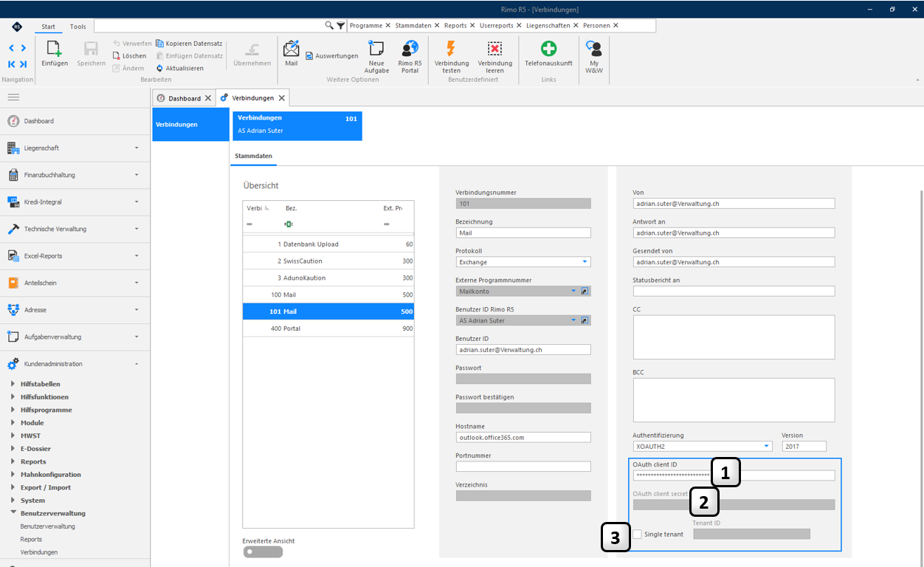The width and height of the screenshot is (924, 567).
Task: Click the Bezeichnung input field
Action: pyautogui.click(x=523, y=233)
